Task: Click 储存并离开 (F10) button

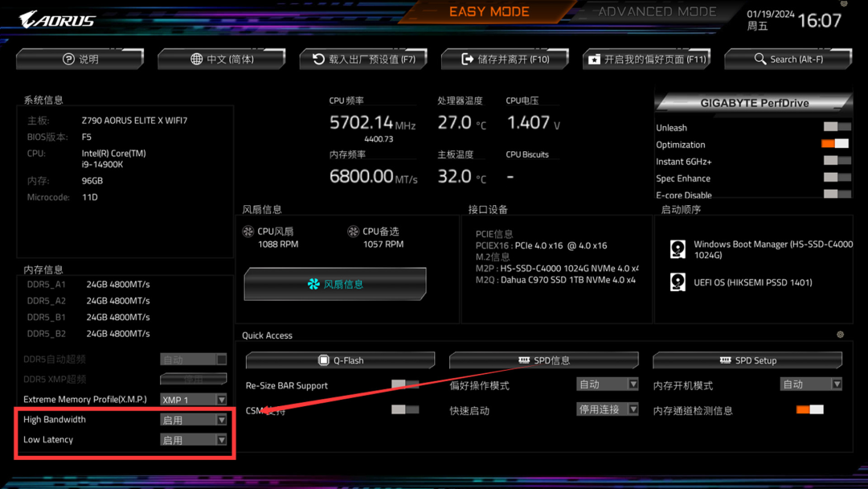Action: pyautogui.click(x=506, y=60)
